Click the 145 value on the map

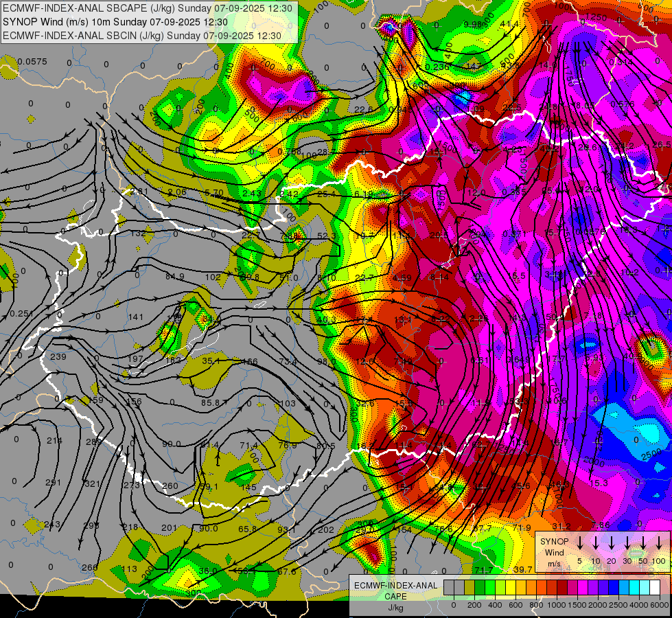(248, 488)
